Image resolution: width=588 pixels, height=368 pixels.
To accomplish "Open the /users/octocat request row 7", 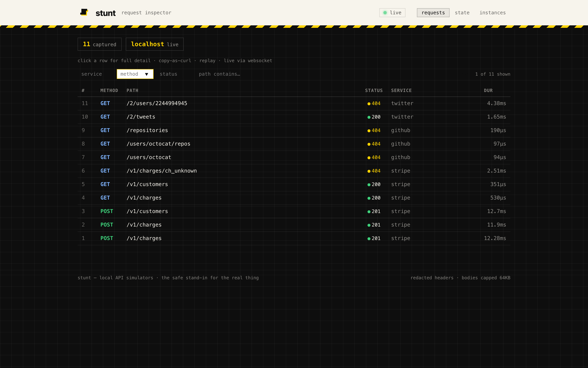I will 294,157.
